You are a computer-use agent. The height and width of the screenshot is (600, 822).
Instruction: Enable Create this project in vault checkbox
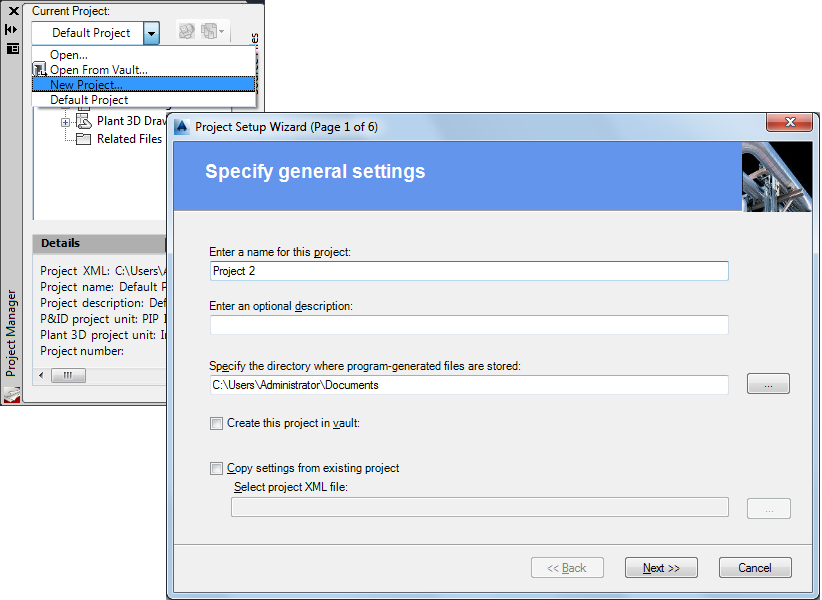click(216, 423)
